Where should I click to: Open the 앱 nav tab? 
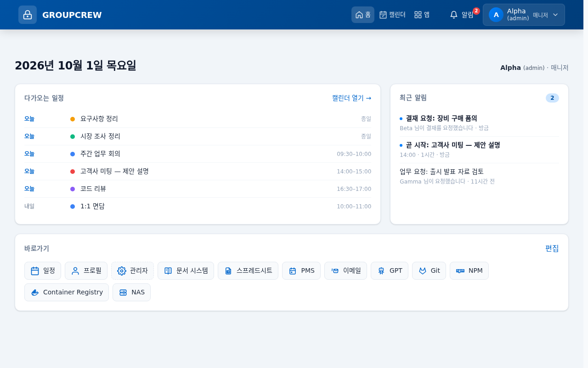click(422, 15)
